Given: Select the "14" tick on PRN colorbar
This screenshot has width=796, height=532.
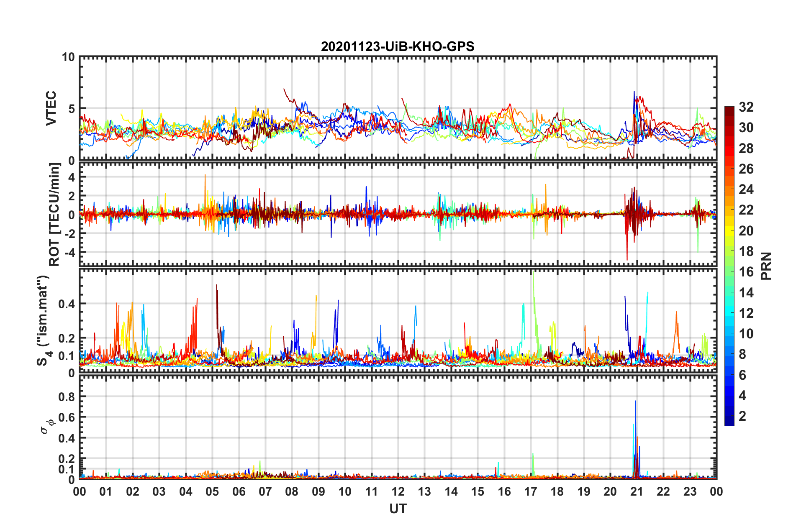Looking at the screenshot, I should click(746, 292).
